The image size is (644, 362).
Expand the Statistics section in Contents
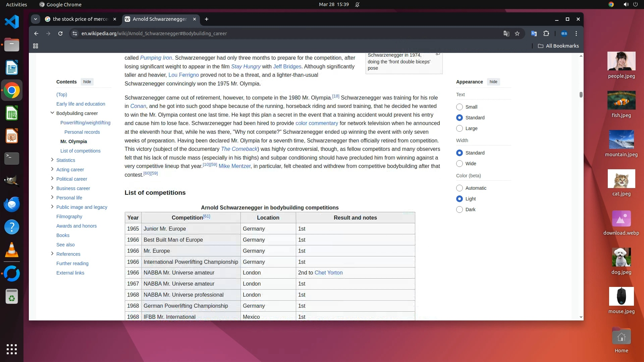pos(52,160)
